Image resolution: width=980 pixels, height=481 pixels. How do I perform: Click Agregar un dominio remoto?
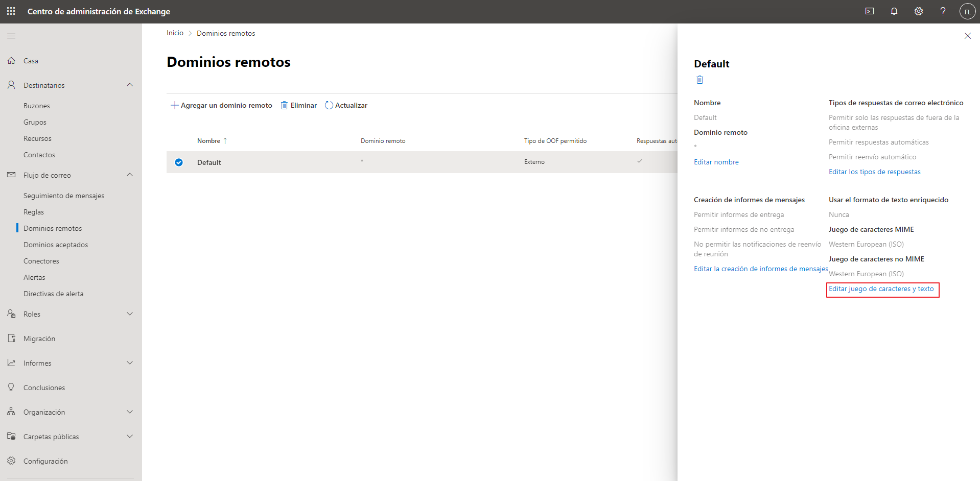pos(221,105)
